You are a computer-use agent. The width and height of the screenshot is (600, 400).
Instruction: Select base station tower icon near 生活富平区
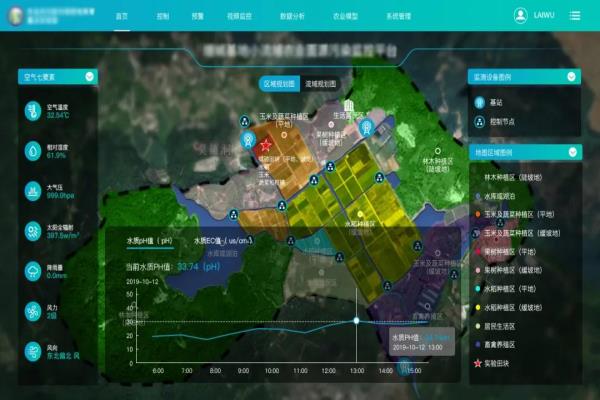coord(366,127)
